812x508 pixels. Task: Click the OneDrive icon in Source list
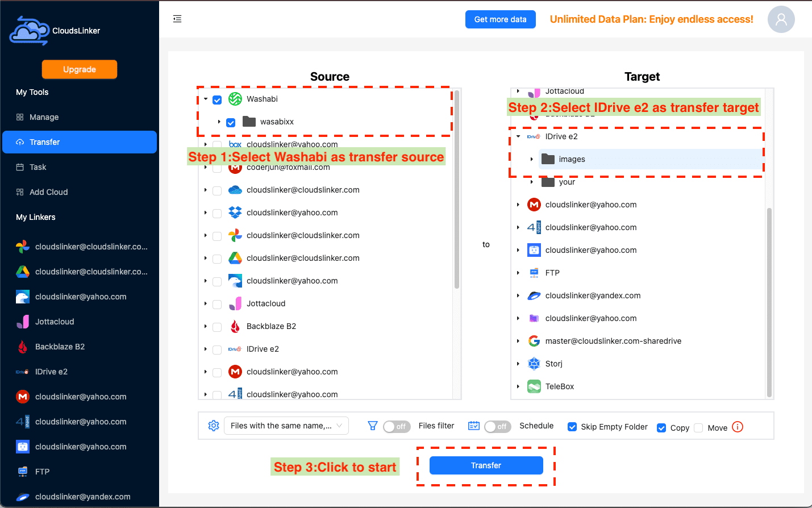pyautogui.click(x=235, y=190)
